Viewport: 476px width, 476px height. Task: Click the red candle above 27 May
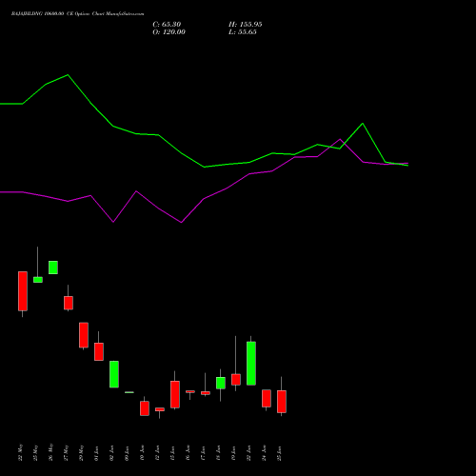(x=69, y=303)
